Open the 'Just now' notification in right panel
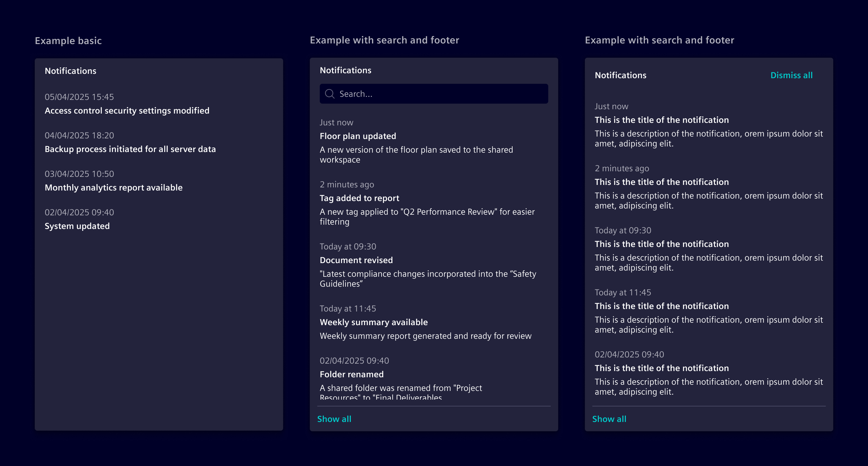 point(662,120)
